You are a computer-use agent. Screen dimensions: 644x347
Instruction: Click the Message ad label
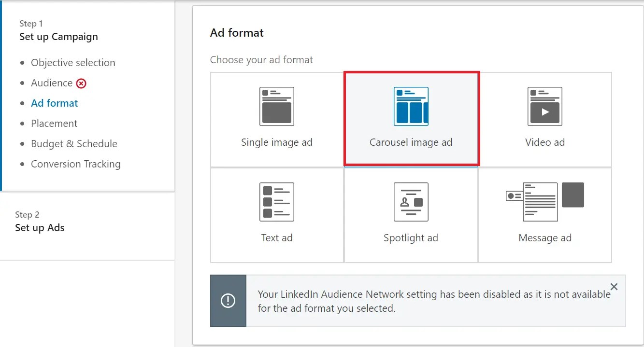click(x=545, y=238)
